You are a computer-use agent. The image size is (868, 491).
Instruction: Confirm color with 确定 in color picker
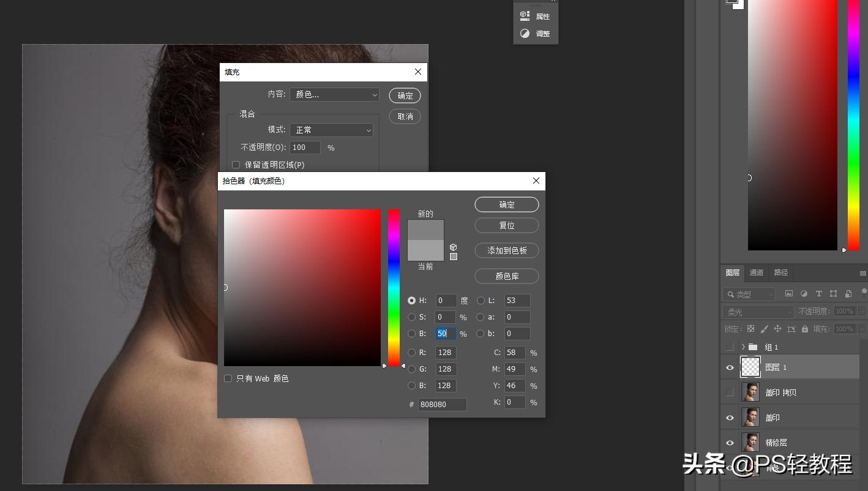coord(506,204)
